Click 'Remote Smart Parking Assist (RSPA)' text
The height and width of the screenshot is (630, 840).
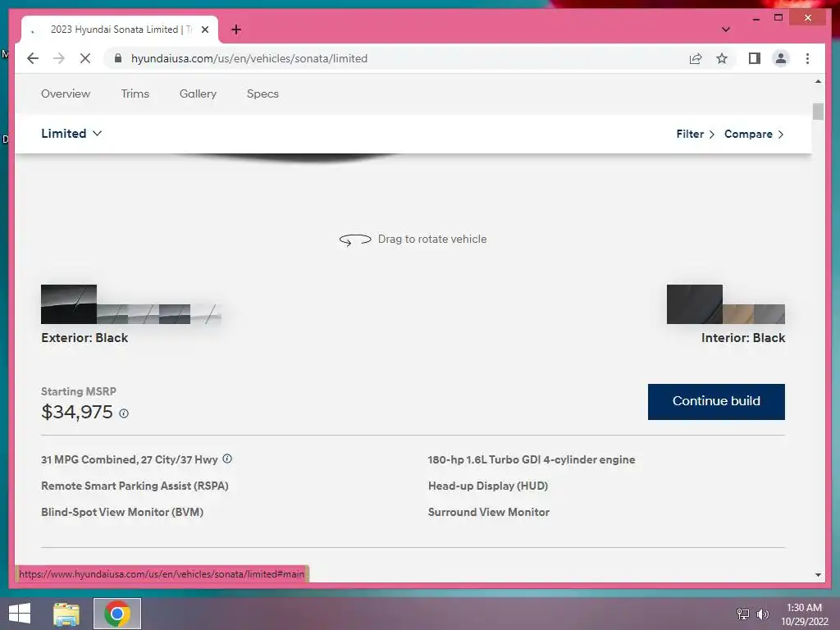pos(135,486)
